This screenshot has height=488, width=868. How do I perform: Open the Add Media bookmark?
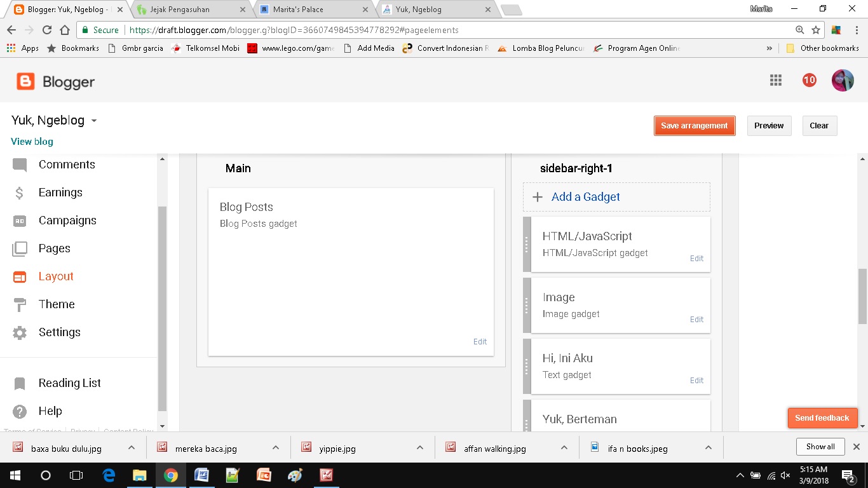click(x=369, y=48)
